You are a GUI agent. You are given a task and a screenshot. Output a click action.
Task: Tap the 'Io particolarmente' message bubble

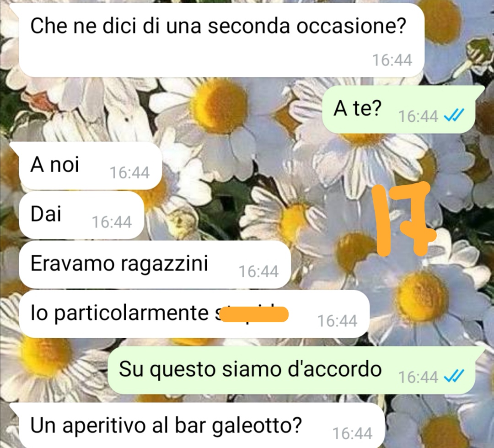[x=194, y=314]
